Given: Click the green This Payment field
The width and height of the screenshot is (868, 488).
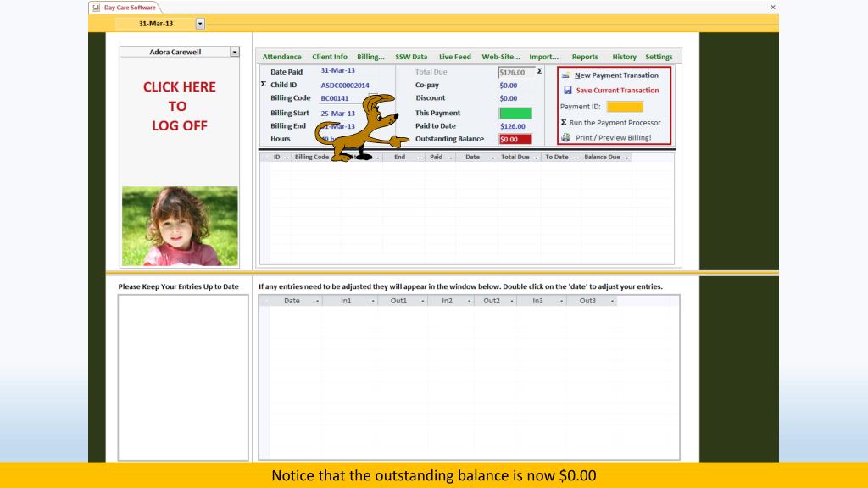Looking at the screenshot, I should click(x=515, y=114).
